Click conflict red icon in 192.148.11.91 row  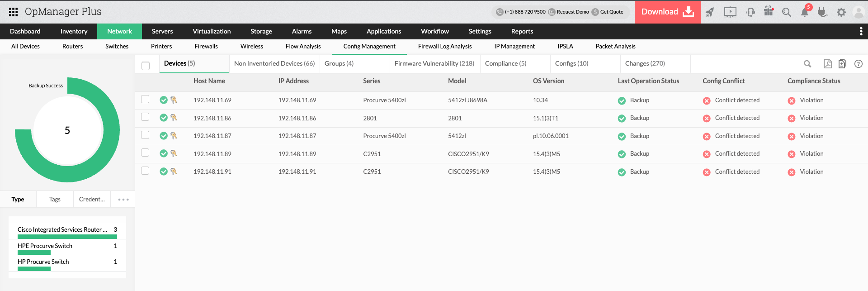[x=707, y=172]
